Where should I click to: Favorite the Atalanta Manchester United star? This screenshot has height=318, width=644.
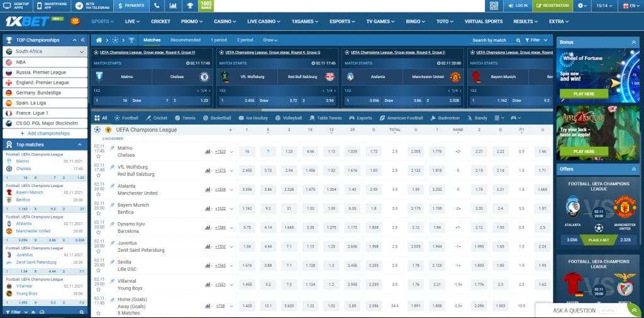(x=98, y=194)
